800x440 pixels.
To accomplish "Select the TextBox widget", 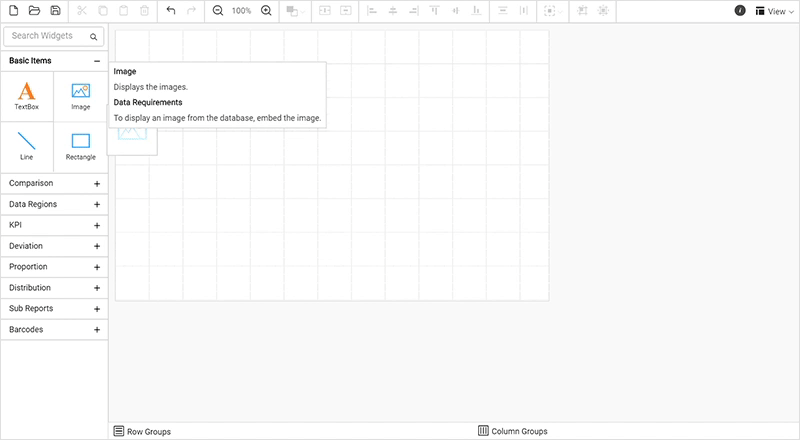I will pyautogui.click(x=27, y=96).
